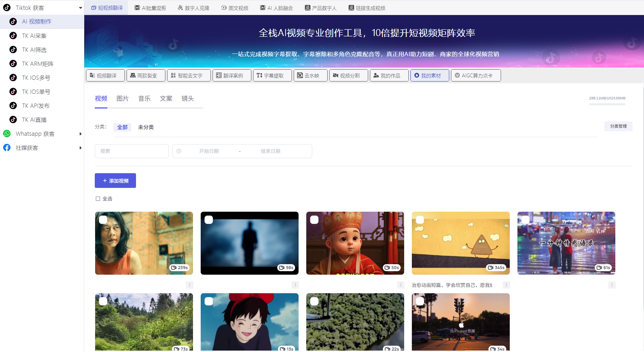644x352 pixels.
Task: Open the 视频分割 tool
Action: coord(348,75)
